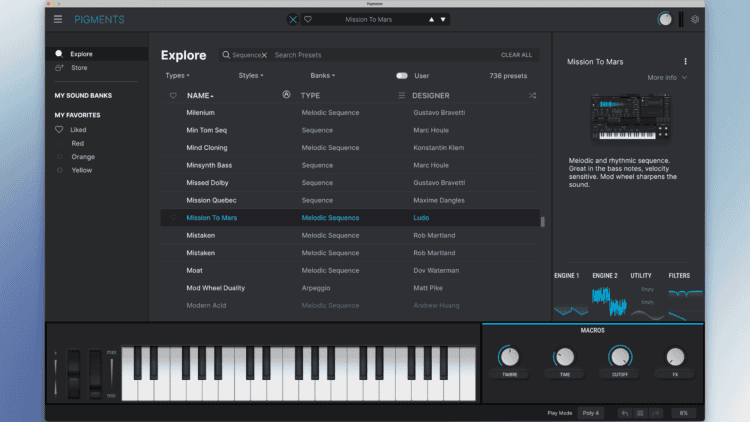The image size is (750, 422).
Task: Open the hamburger main menu
Action: pos(58,19)
